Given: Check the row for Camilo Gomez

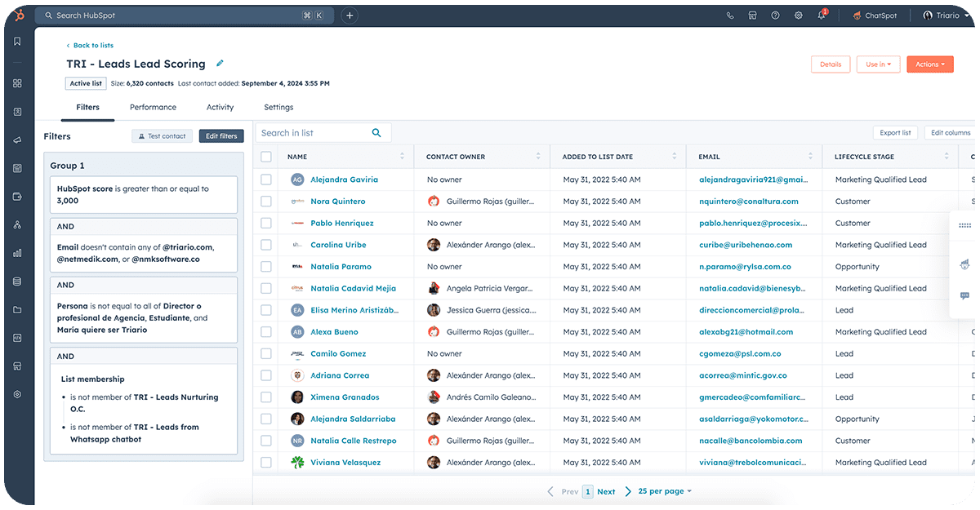Looking at the screenshot, I should coord(266,353).
